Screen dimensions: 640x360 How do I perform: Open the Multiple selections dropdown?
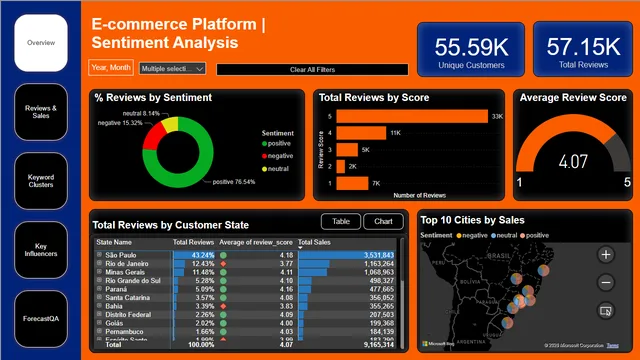tap(172, 69)
